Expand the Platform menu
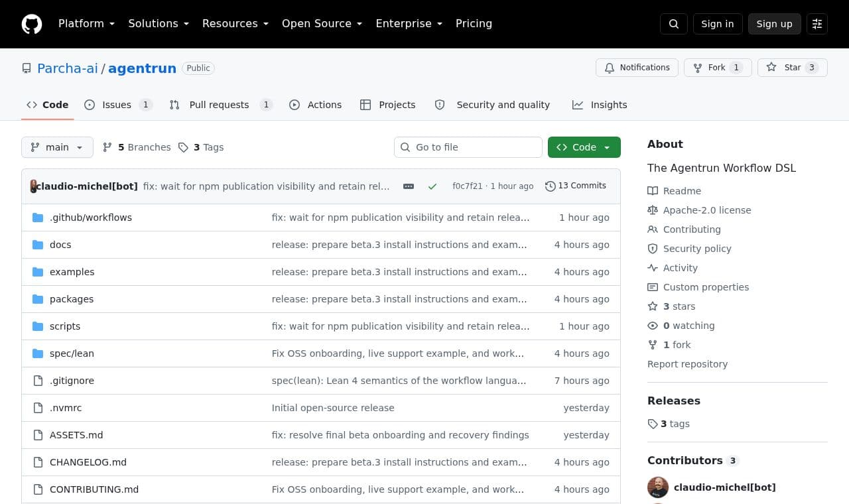 coord(87,24)
